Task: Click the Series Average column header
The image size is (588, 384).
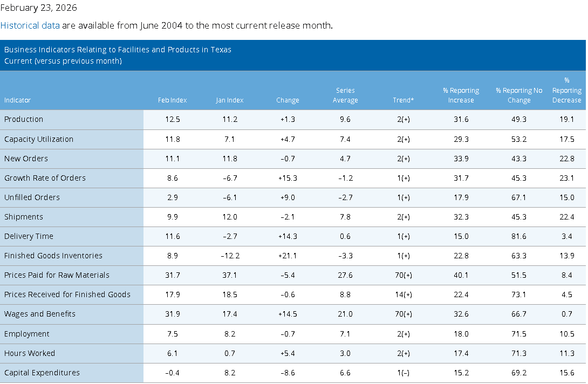Action: click(345, 95)
